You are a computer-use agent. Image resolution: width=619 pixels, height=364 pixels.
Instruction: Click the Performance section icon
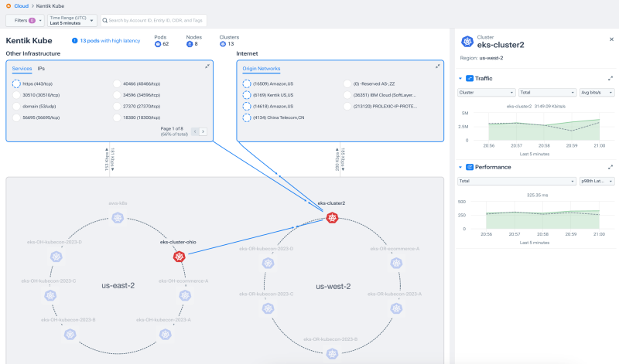470,167
